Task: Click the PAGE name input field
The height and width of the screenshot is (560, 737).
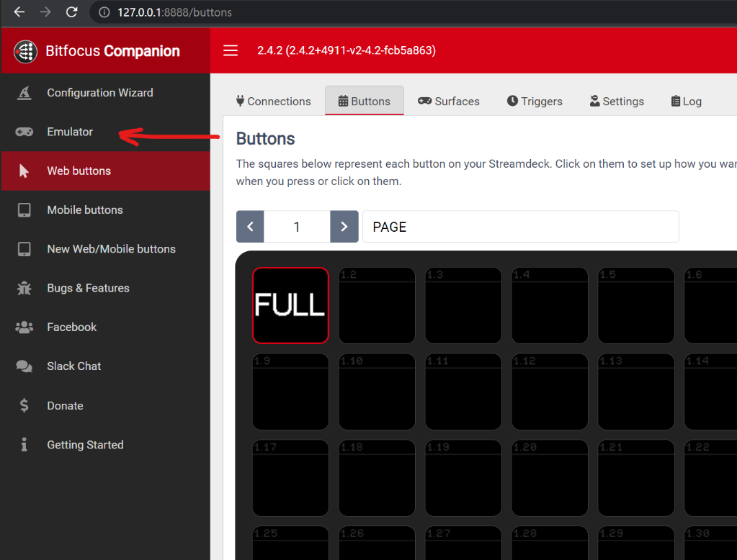Action: click(521, 227)
